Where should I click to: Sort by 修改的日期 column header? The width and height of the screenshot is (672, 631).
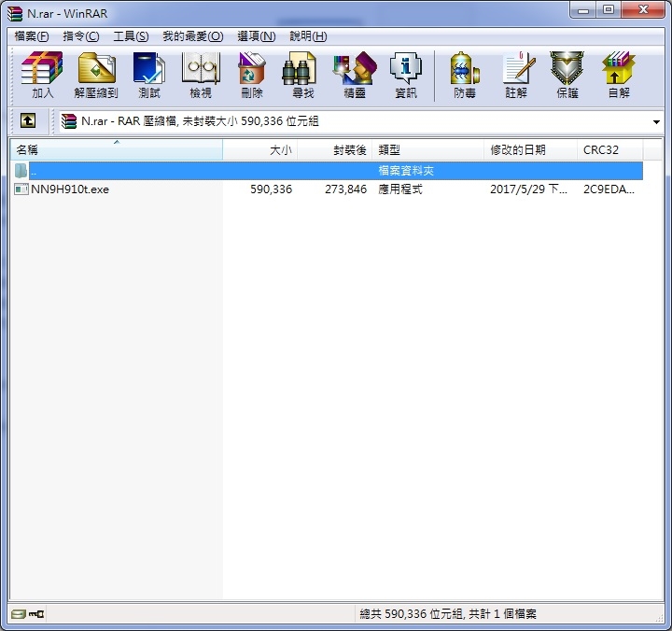pyautogui.click(x=530, y=150)
